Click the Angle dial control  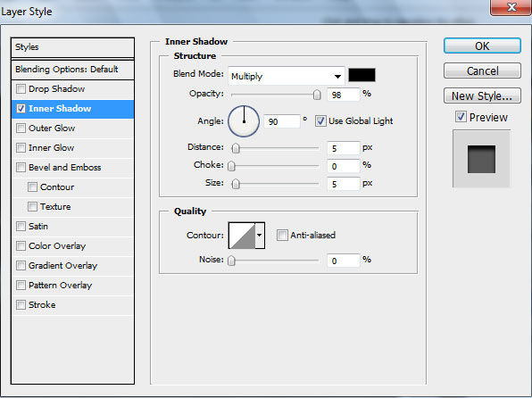[x=244, y=121]
